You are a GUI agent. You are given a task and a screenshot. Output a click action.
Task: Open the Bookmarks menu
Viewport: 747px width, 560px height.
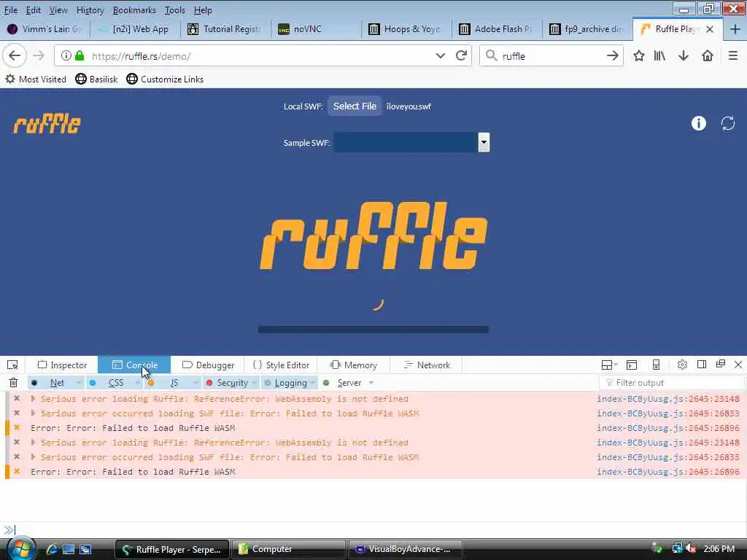click(x=134, y=10)
